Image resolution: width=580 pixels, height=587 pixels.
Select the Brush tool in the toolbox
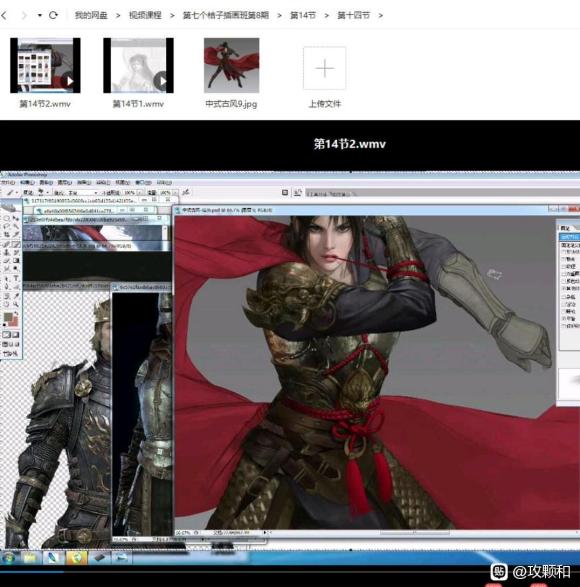point(16,244)
